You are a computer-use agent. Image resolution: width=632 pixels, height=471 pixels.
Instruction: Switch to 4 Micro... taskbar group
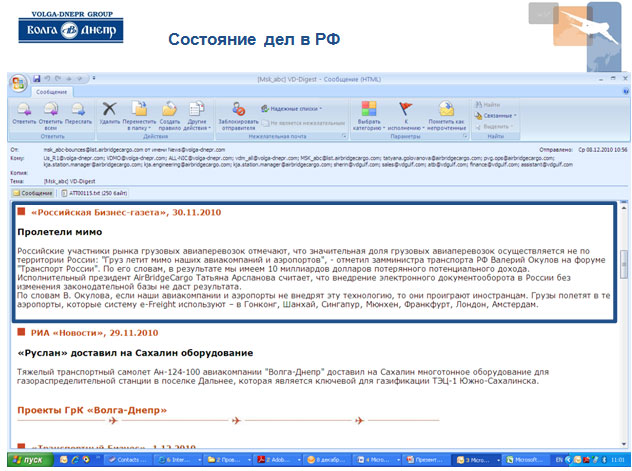coord(377,460)
